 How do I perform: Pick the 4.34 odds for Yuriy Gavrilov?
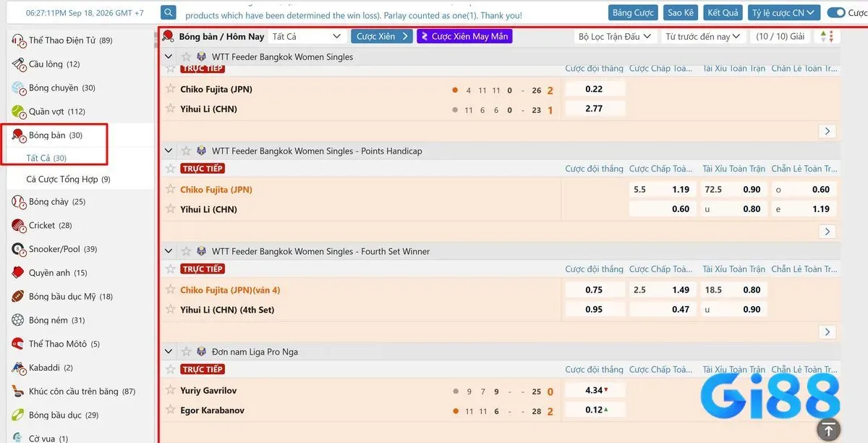[594, 390]
